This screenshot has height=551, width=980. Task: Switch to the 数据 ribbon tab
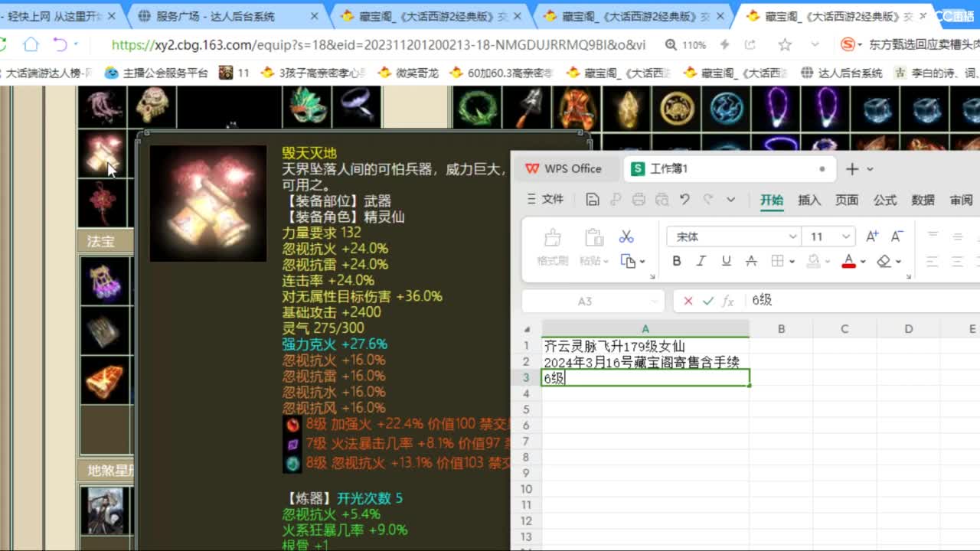(923, 200)
